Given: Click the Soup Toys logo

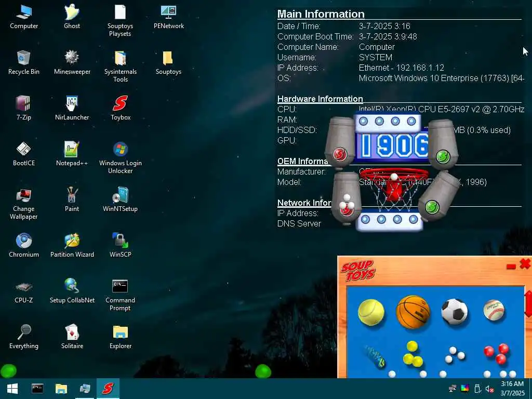Looking at the screenshot, I should click(358, 270).
